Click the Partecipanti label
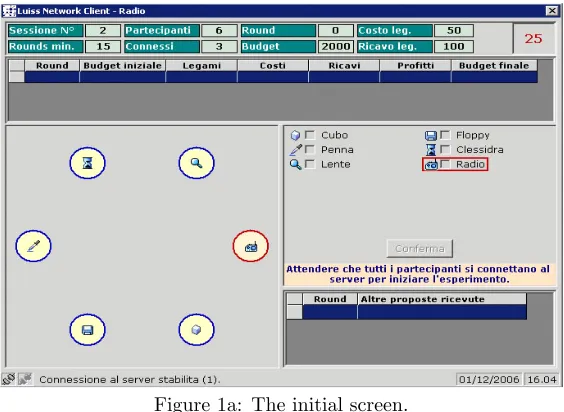Screen dimensions: 564x412 tap(162, 31)
